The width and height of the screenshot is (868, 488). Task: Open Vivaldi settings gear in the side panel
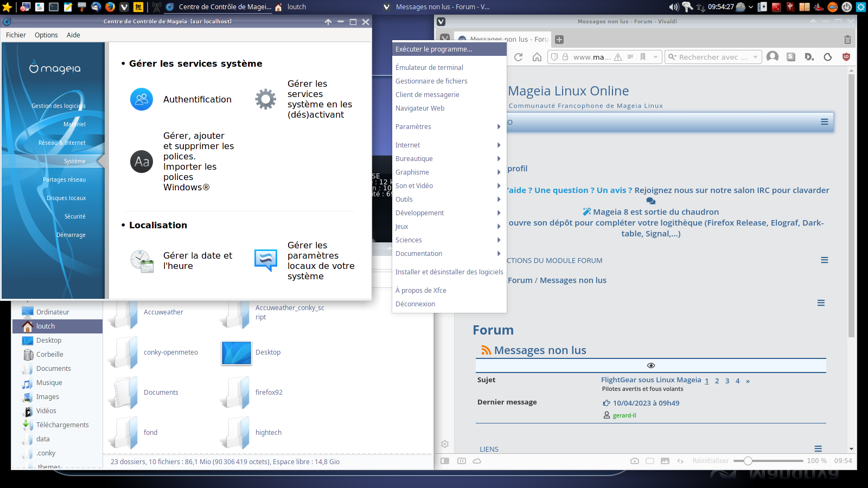445,444
